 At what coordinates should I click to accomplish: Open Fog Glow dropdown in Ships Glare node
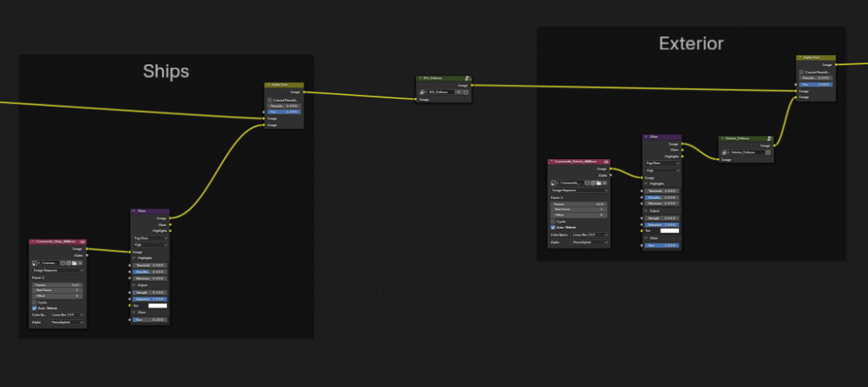[x=150, y=239]
